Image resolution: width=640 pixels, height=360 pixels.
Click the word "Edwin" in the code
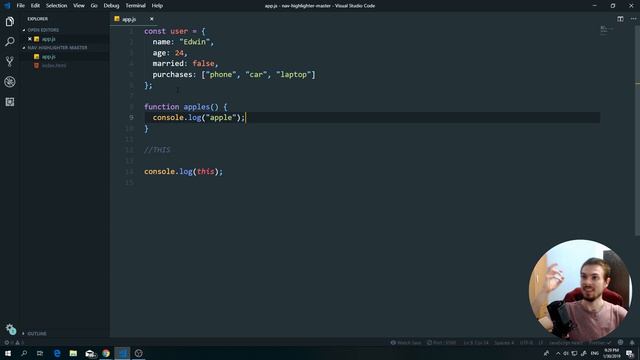(195, 42)
